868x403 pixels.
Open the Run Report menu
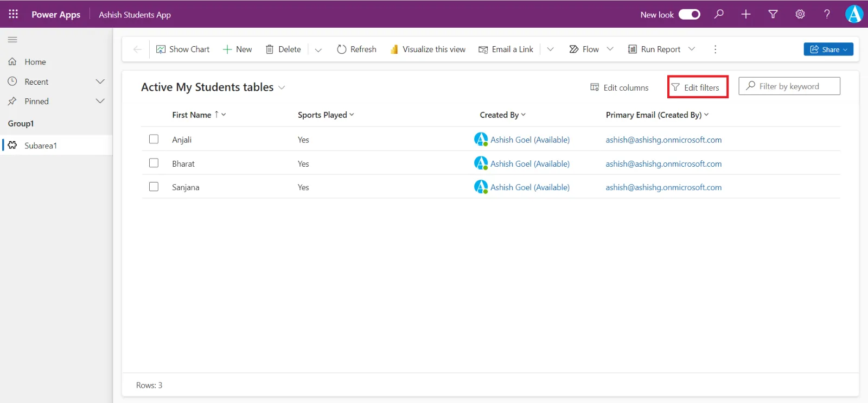[654, 49]
